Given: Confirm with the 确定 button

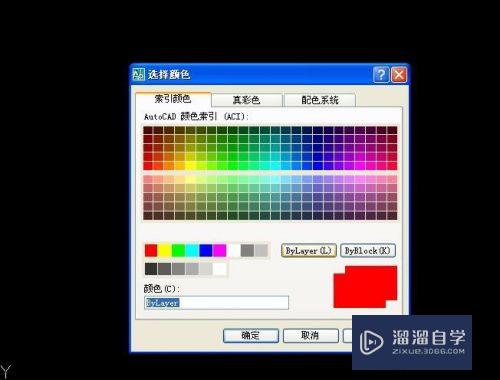Looking at the screenshot, I should pyautogui.click(x=251, y=335).
